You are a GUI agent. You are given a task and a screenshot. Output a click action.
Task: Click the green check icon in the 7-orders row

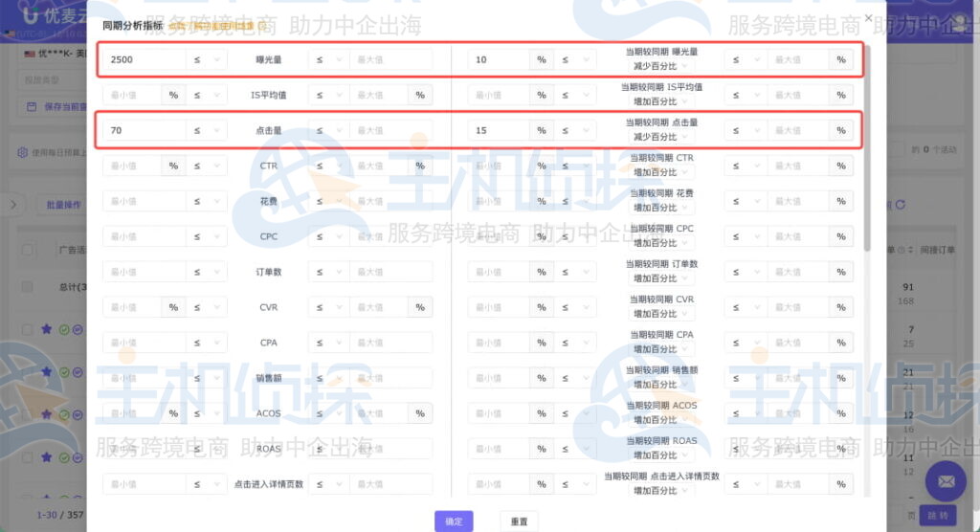pyautogui.click(x=64, y=329)
